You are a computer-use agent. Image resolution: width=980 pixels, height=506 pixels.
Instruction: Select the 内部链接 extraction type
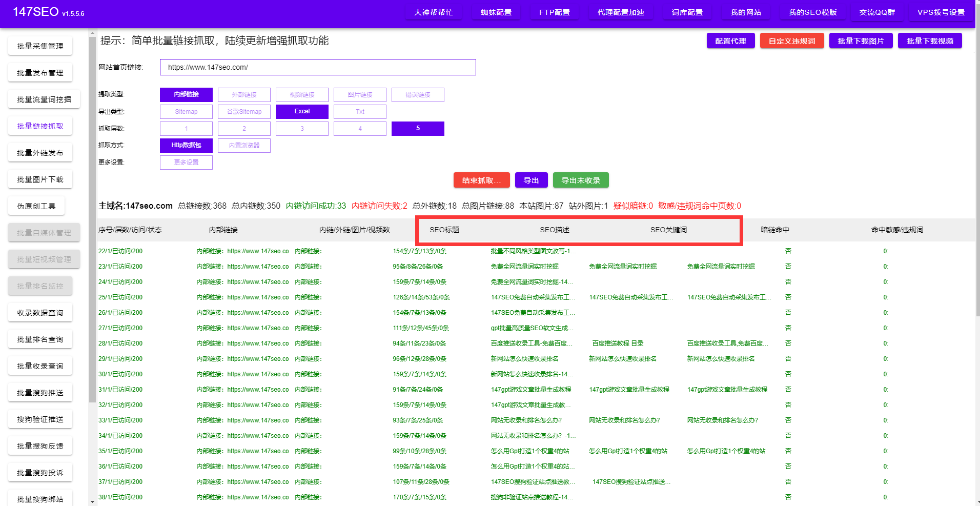[x=186, y=94]
